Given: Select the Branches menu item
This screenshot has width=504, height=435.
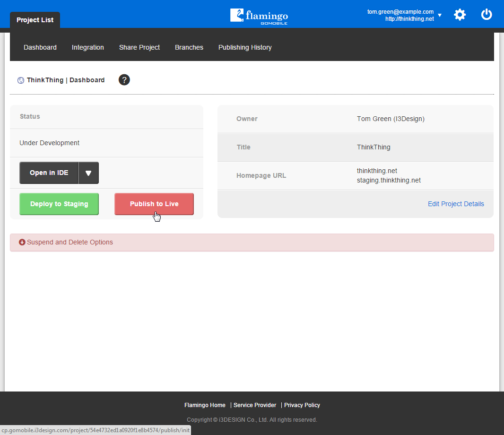Looking at the screenshot, I should (x=189, y=48).
